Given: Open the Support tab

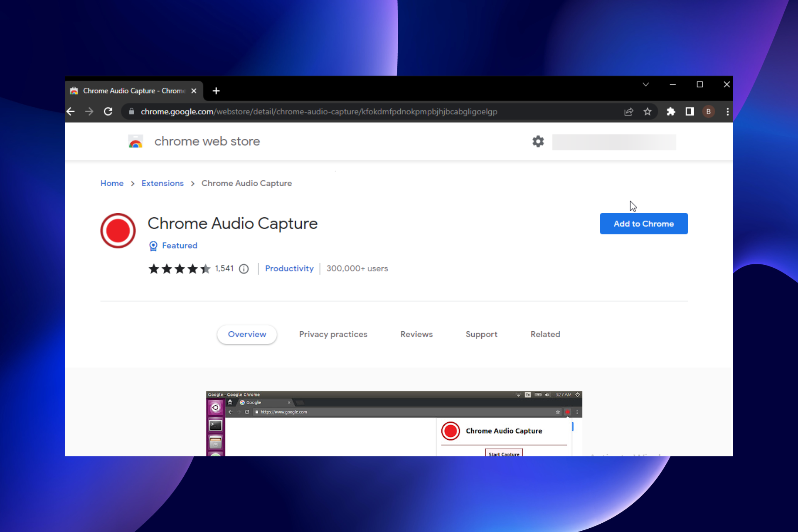Looking at the screenshot, I should click(x=481, y=334).
